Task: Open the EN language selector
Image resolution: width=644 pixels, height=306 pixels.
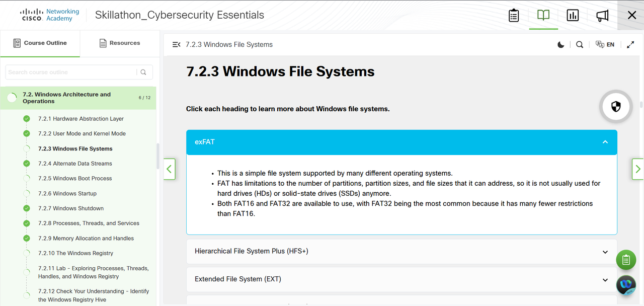Action: coord(605,44)
